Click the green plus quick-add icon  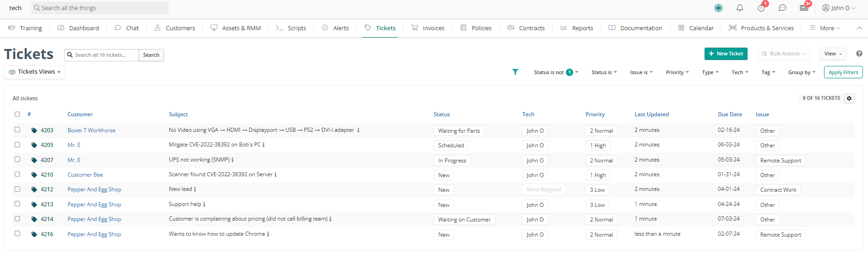coord(718,8)
